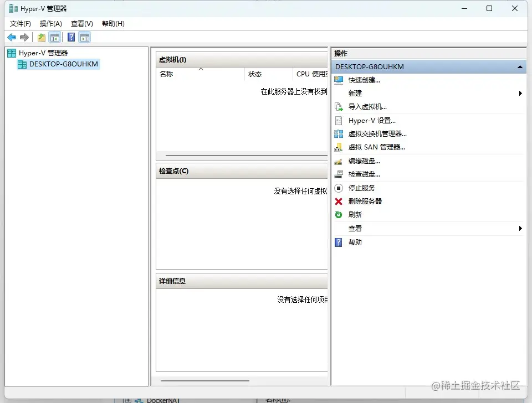Click the 虚拟机(I) panel header
This screenshot has height=403, width=532.
(242, 60)
